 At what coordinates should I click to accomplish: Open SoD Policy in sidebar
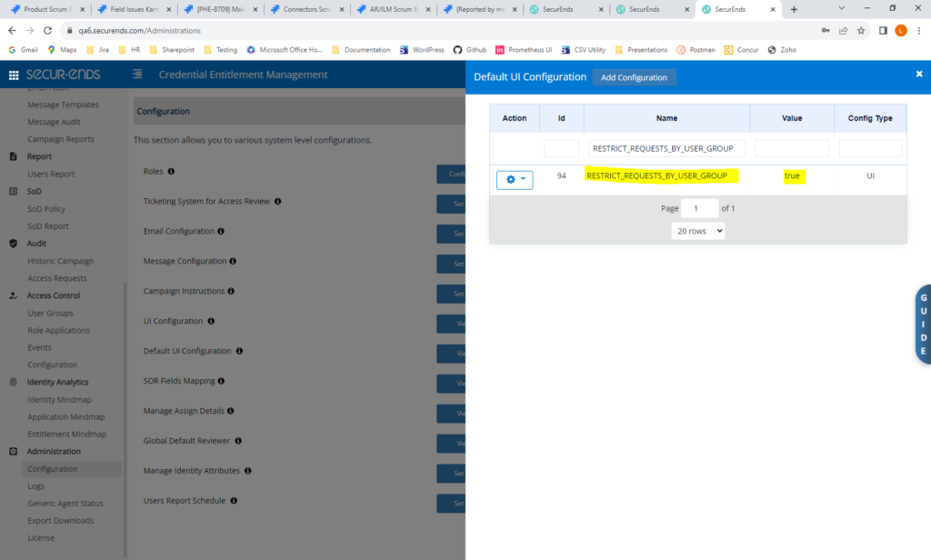click(x=46, y=209)
